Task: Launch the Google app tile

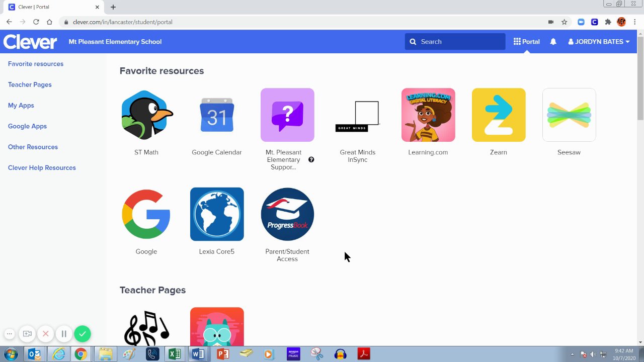Action: (146, 214)
